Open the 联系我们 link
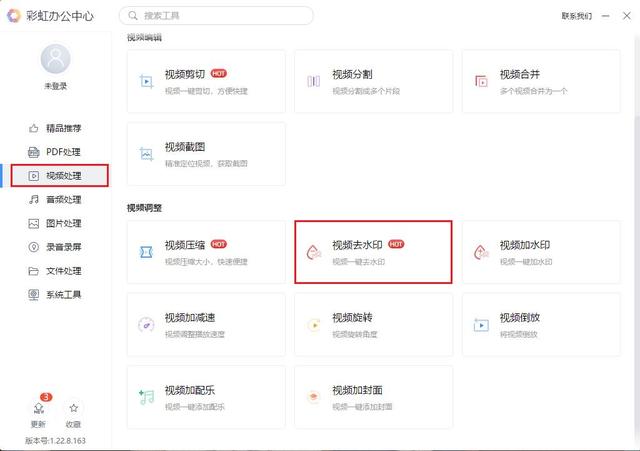This screenshot has height=451, width=640. pos(576,16)
